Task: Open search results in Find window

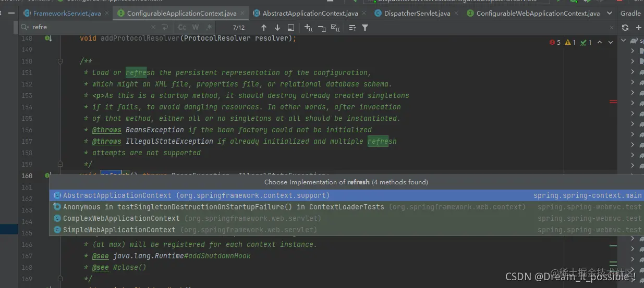Action: pyautogui.click(x=291, y=28)
